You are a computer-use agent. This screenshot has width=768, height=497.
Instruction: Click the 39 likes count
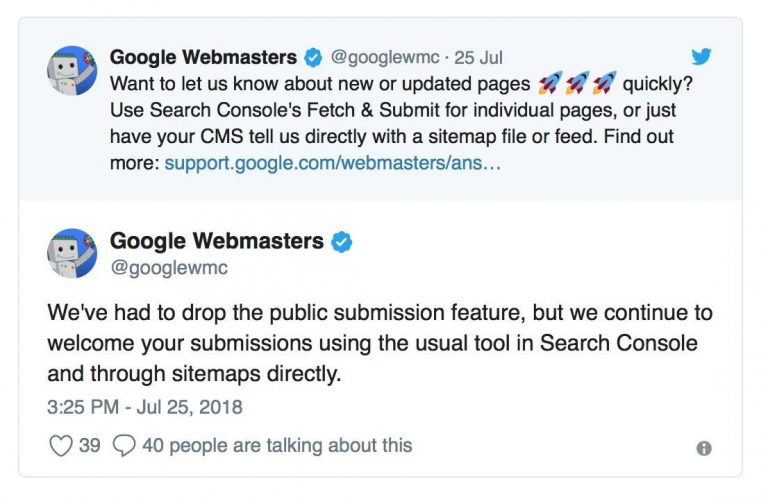click(x=90, y=445)
